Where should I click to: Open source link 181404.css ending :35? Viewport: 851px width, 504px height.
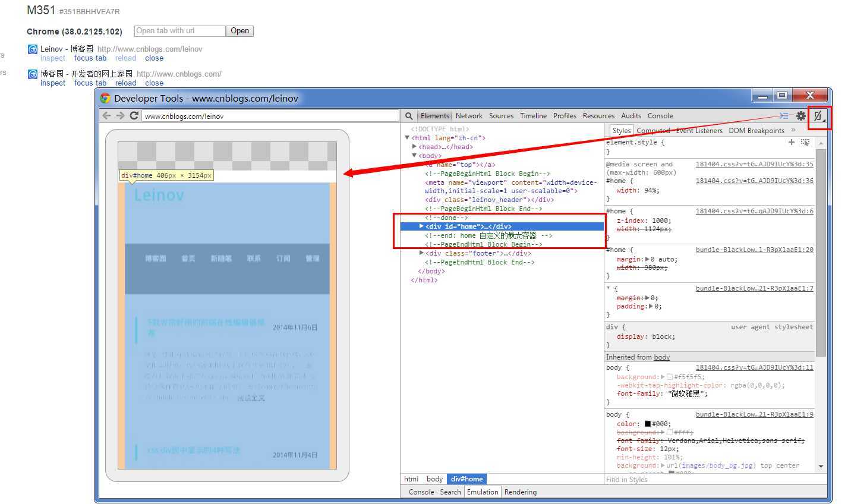pos(755,164)
